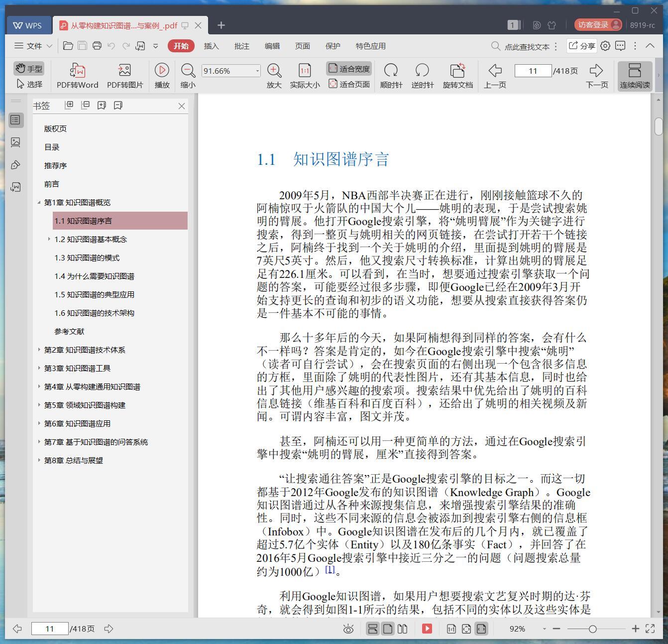Open the 91.66% zoom dropdown
Screen dimensions: 668x644
click(x=257, y=71)
